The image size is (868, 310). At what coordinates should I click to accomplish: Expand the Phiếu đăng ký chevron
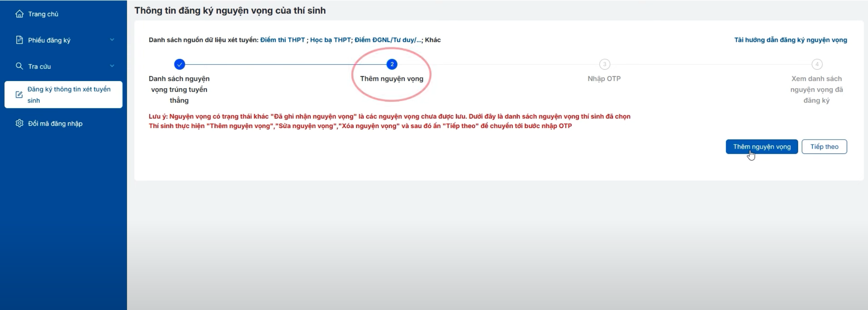click(112, 40)
